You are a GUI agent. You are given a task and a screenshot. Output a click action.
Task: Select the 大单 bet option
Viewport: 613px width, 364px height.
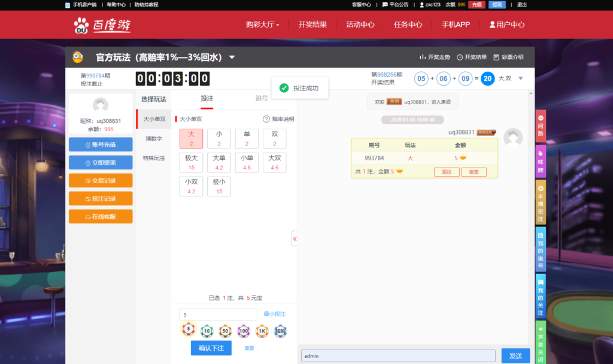pyautogui.click(x=219, y=162)
